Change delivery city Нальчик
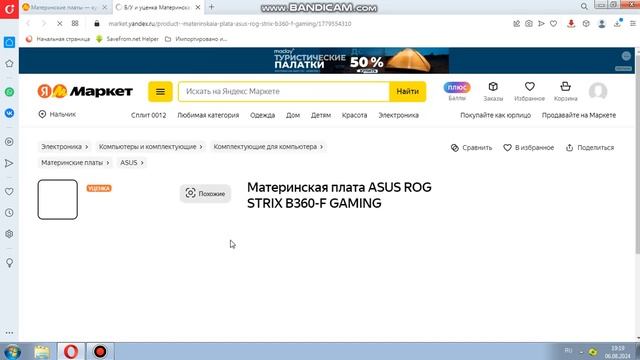The width and height of the screenshot is (640, 360). (57, 114)
